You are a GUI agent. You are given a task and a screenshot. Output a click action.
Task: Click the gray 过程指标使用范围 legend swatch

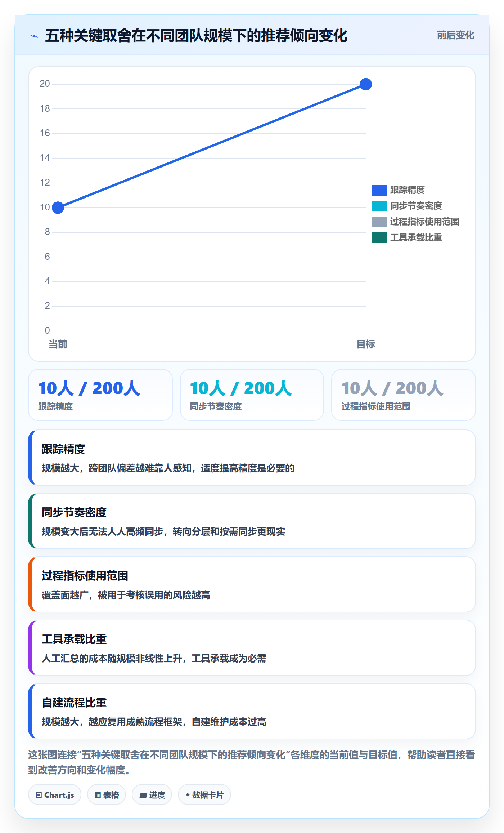coord(379,222)
